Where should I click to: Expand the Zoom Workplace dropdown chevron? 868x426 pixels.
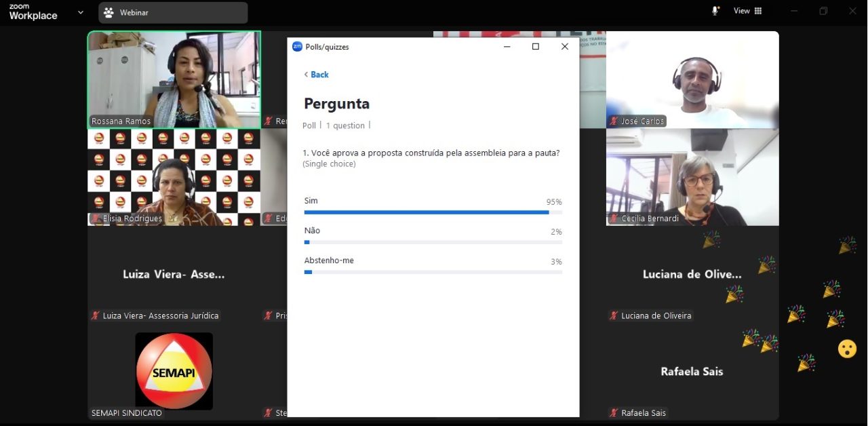(x=81, y=12)
